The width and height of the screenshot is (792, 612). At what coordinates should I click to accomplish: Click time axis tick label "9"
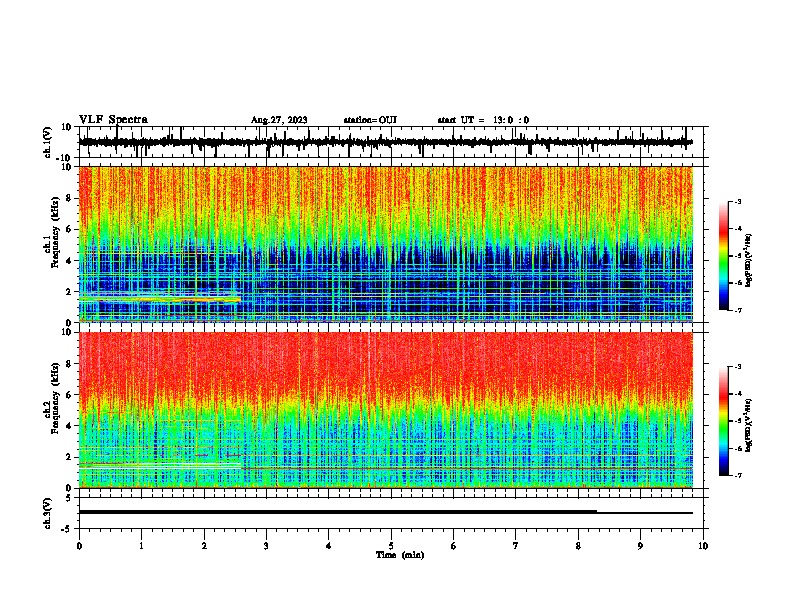pos(640,546)
